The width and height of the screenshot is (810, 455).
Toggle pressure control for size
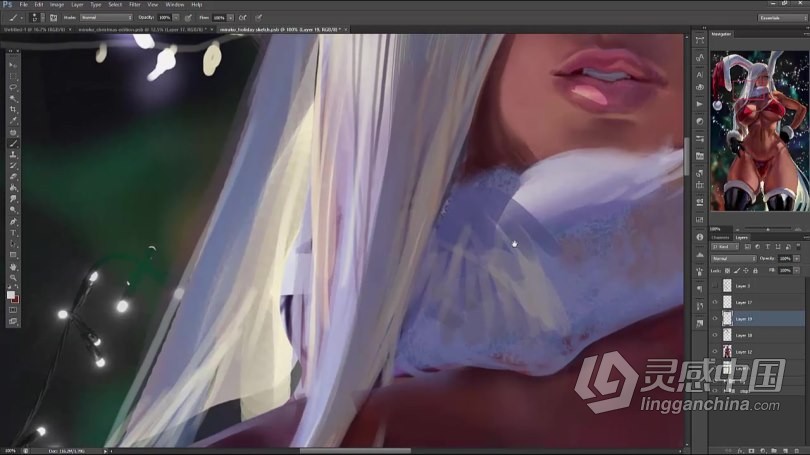click(258, 18)
